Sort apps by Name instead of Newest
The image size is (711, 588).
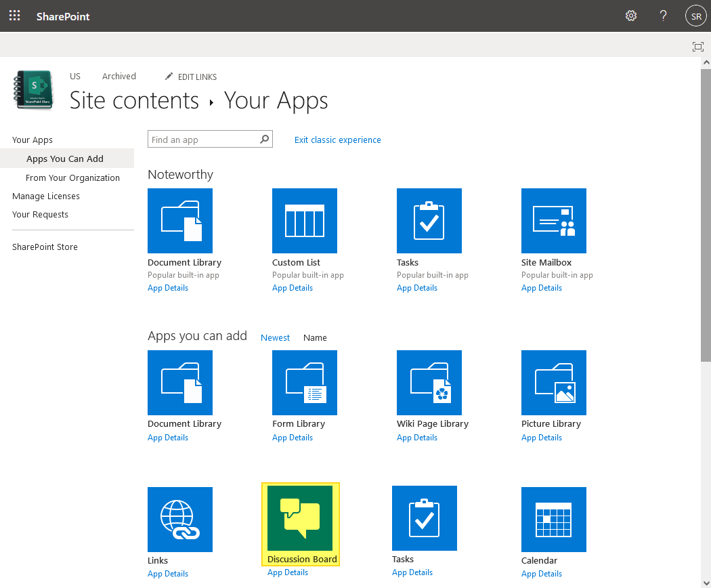[x=315, y=337]
